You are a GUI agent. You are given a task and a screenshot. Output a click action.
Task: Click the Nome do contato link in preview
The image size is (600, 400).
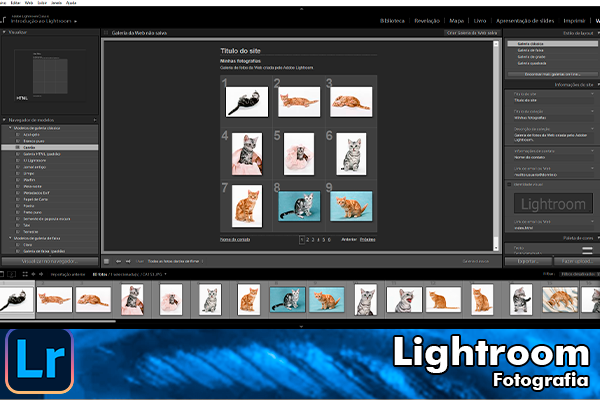pos(235,240)
